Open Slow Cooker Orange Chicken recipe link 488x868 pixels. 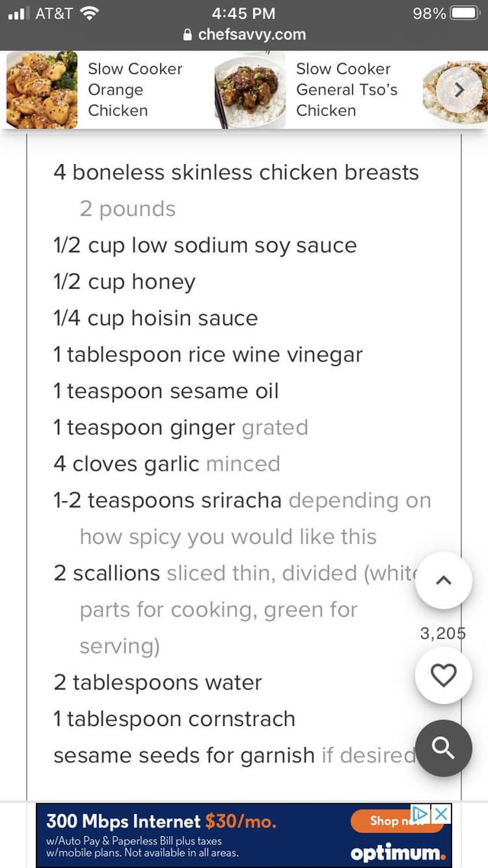click(x=135, y=89)
